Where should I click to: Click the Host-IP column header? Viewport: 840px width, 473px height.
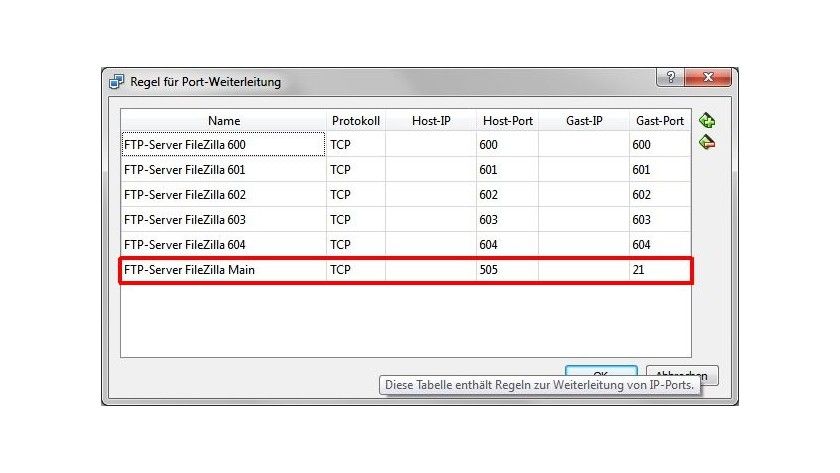431,121
